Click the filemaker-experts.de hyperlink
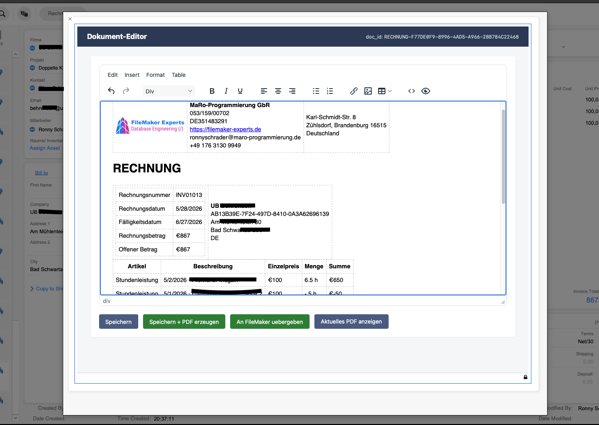599x425 pixels. (225, 129)
